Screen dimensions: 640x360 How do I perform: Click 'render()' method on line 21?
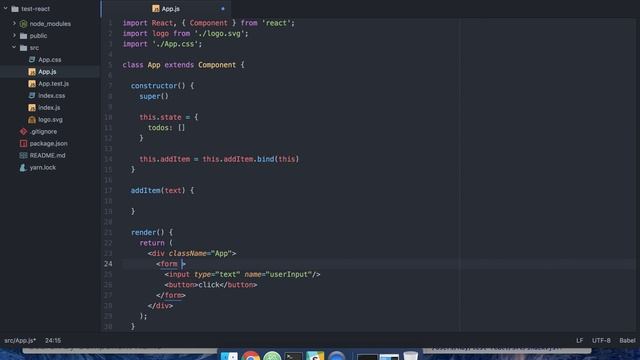tap(147, 232)
